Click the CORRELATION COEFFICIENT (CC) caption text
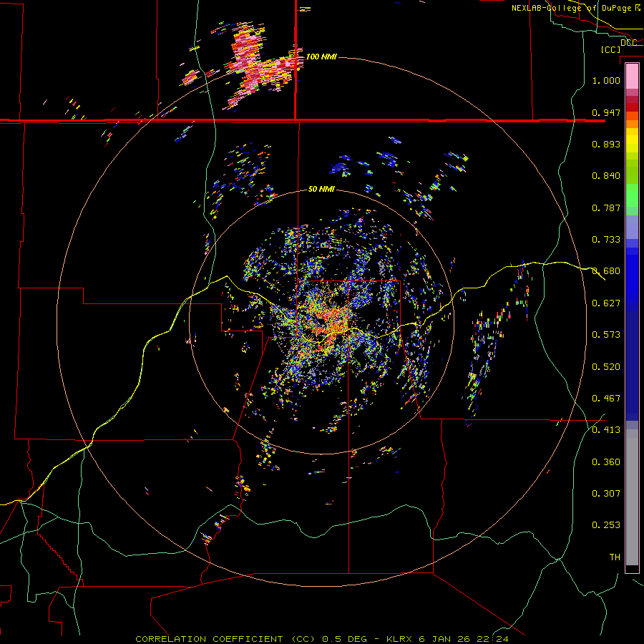 (x=225, y=639)
